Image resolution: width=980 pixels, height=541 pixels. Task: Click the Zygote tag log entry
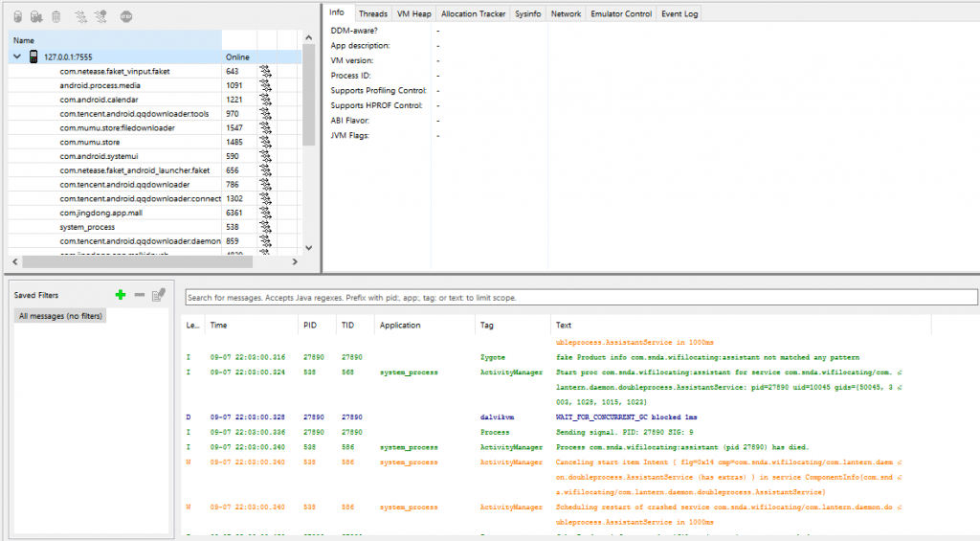tap(493, 357)
